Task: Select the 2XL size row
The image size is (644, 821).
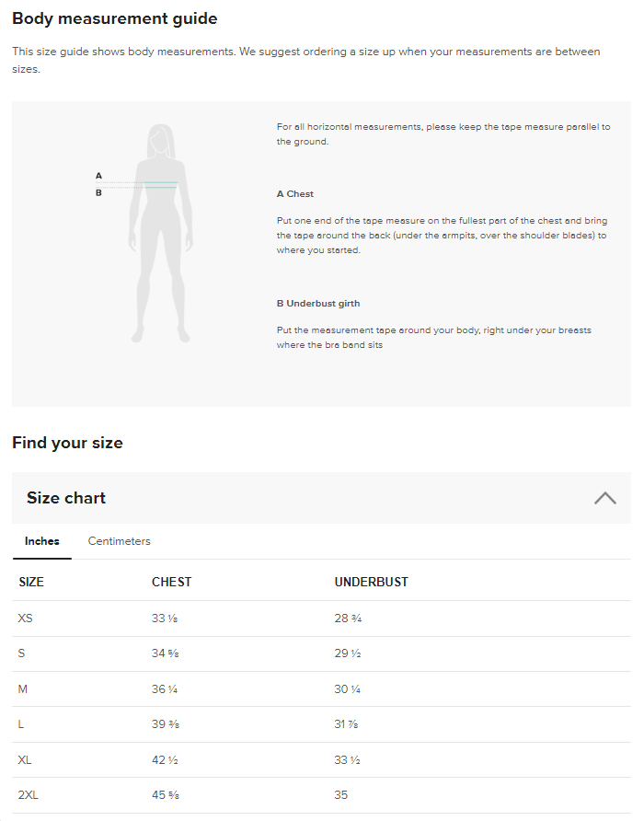Action: [321, 795]
